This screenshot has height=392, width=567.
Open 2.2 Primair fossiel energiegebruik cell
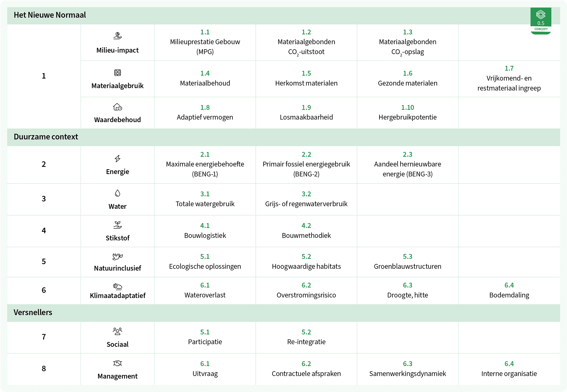306,165
